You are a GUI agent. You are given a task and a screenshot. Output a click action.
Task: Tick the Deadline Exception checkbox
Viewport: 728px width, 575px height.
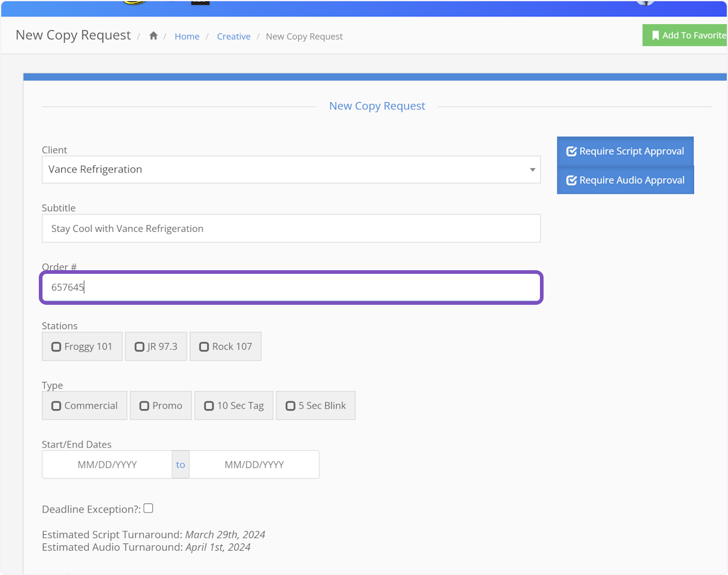pyautogui.click(x=148, y=508)
